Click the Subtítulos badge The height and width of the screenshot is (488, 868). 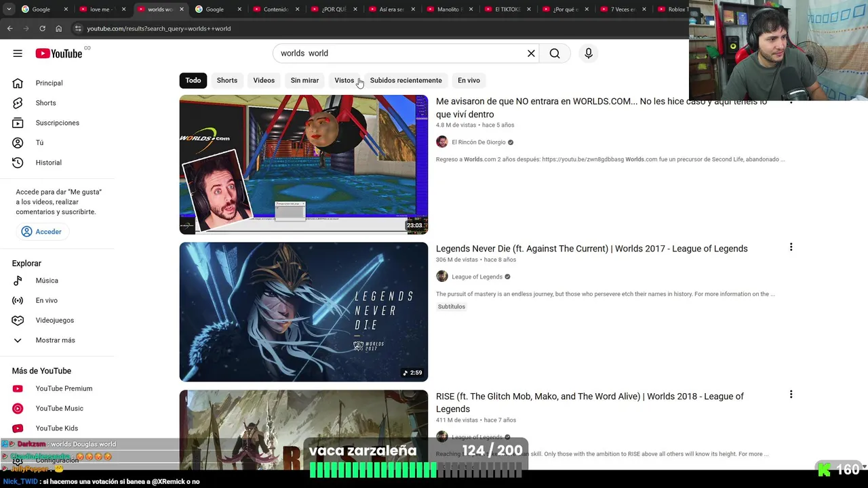452,306
